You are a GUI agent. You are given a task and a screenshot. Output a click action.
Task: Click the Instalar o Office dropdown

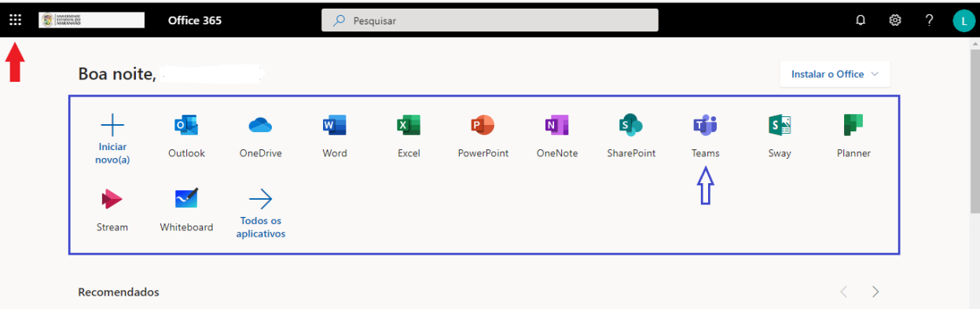tap(835, 74)
